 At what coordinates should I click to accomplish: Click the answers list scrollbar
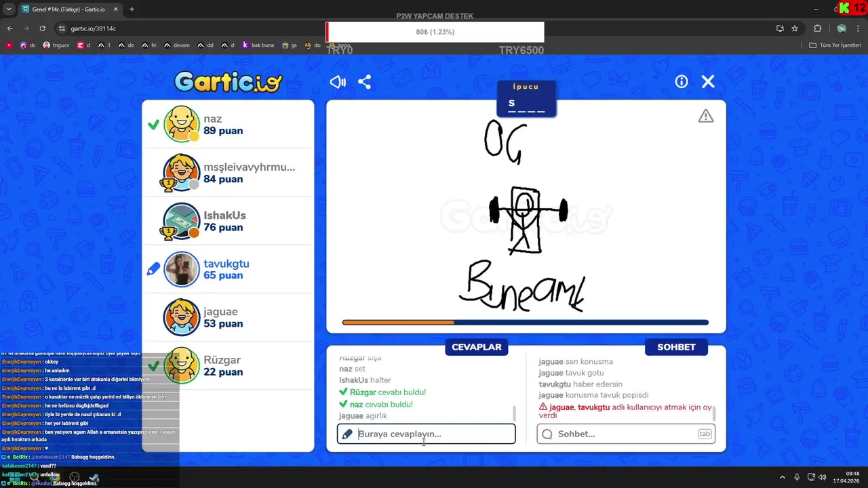pos(513,413)
